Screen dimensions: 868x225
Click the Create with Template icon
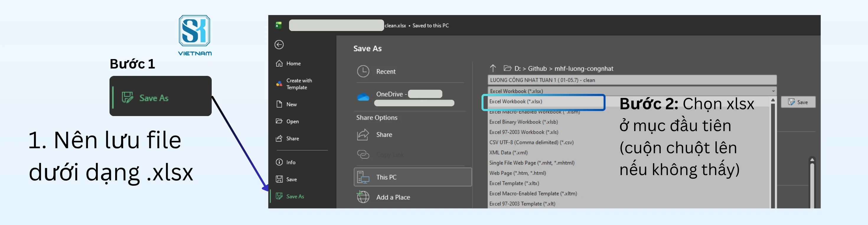(x=279, y=84)
